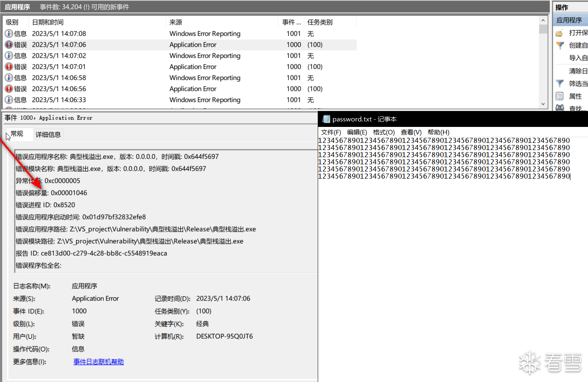The width and height of the screenshot is (588, 382).
Task: Select Windows Error Reporting row at 14:07:02
Action: point(180,55)
